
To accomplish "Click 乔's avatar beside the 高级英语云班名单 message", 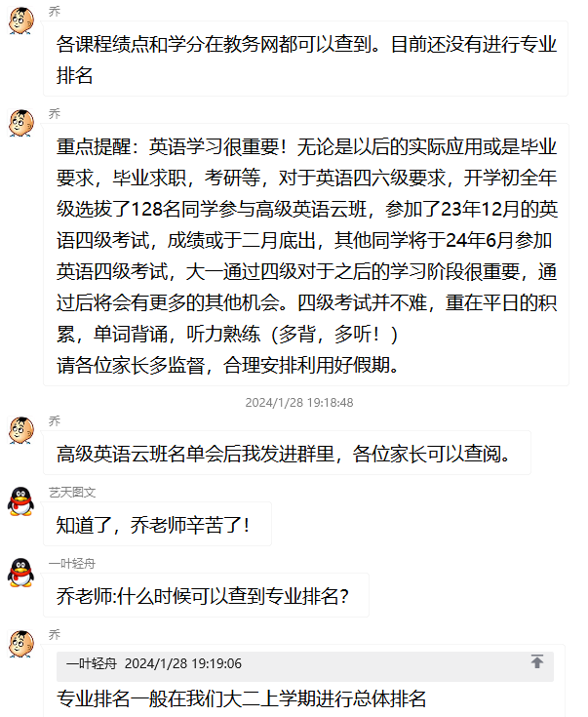I will (x=20, y=428).
